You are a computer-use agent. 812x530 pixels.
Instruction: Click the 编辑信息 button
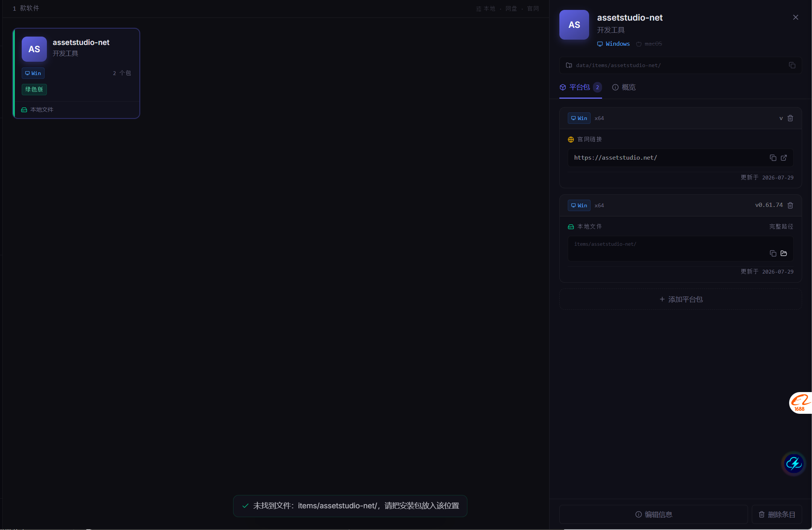coord(653,514)
